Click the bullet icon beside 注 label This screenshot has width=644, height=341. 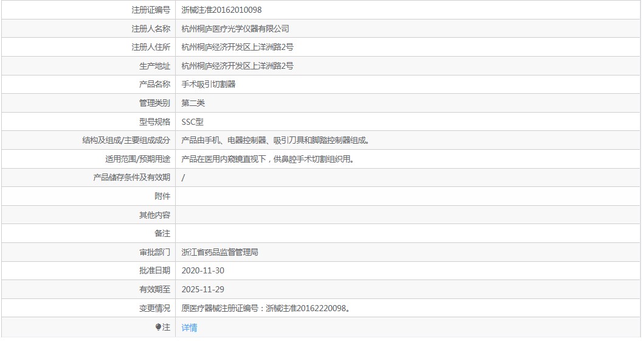(158, 327)
